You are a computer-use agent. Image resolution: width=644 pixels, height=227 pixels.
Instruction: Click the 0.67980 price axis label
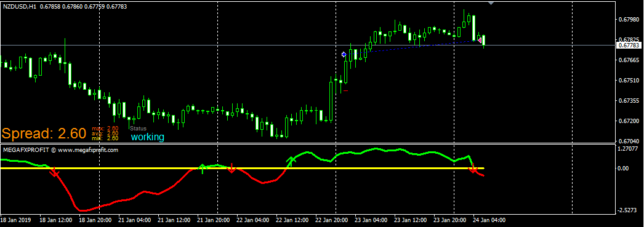629,19
